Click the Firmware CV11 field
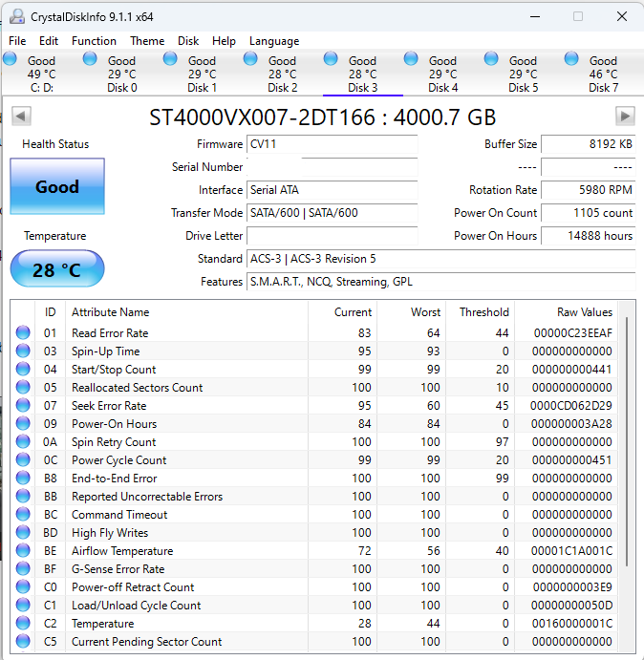This screenshot has width=644, height=660. (332, 144)
